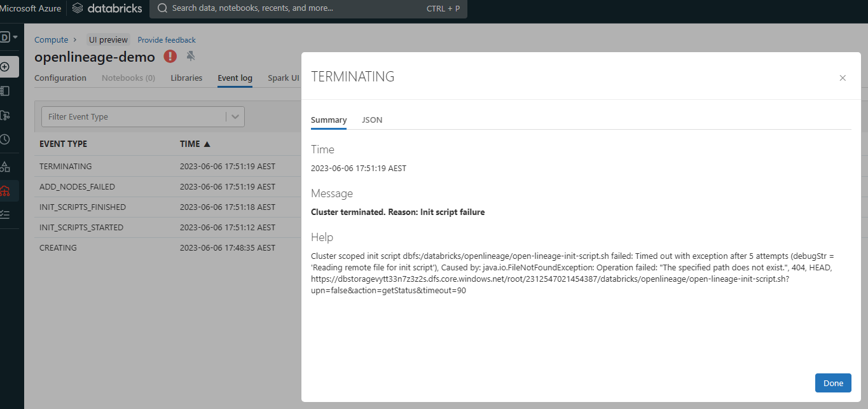868x409 pixels.
Task: Click the red error badge beside openlineage-demo
Action: pyautogui.click(x=170, y=57)
